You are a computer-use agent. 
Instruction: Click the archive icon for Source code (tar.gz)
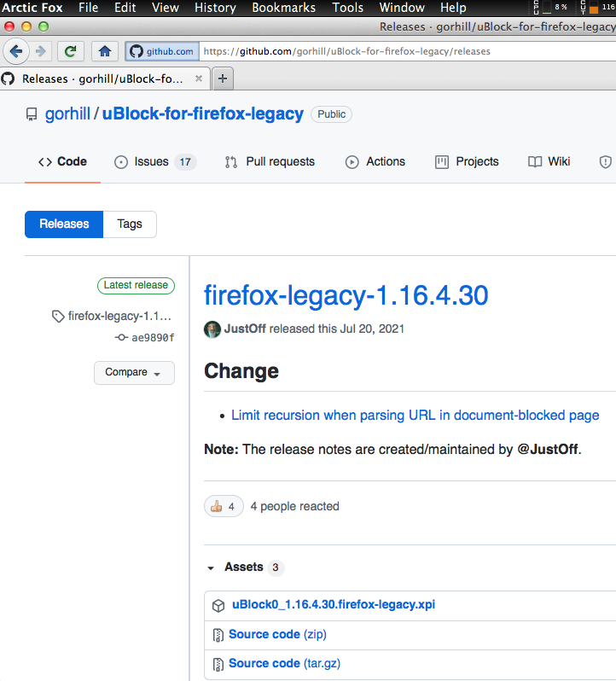[x=218, y=664]
